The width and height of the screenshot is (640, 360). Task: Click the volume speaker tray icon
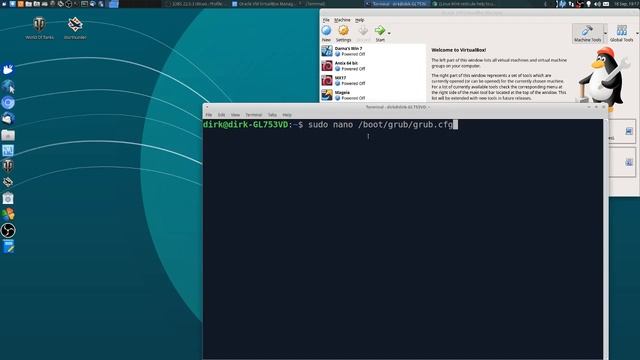pyautogui.click(x=597, y=4)
